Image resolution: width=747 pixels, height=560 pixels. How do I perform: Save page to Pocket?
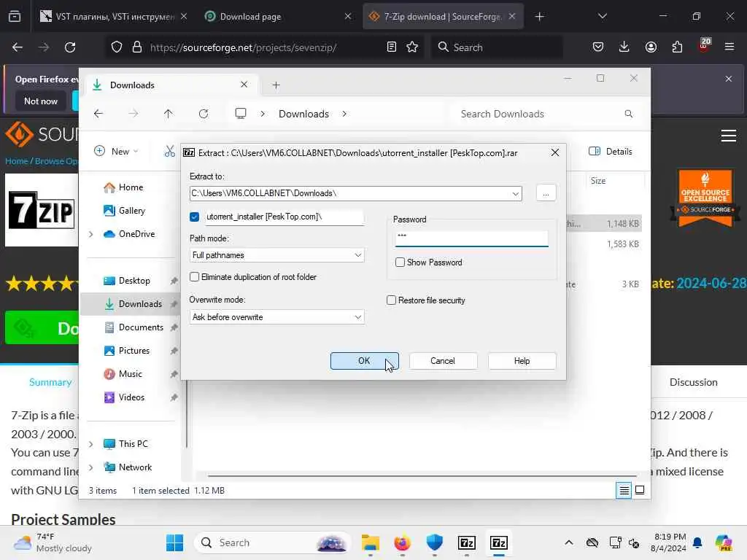598,47
